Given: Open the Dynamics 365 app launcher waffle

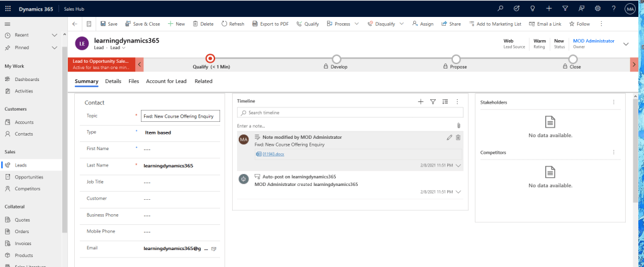Looking at the screenshot, I should pyautogui.click(x=8, y=8).
